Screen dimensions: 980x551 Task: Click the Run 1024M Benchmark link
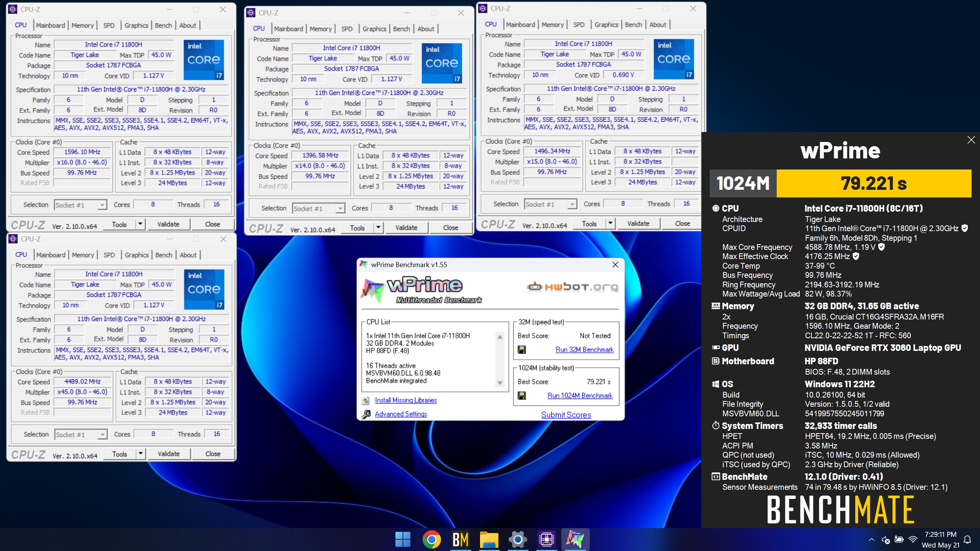pyautogui.click(x=580, y=396)
